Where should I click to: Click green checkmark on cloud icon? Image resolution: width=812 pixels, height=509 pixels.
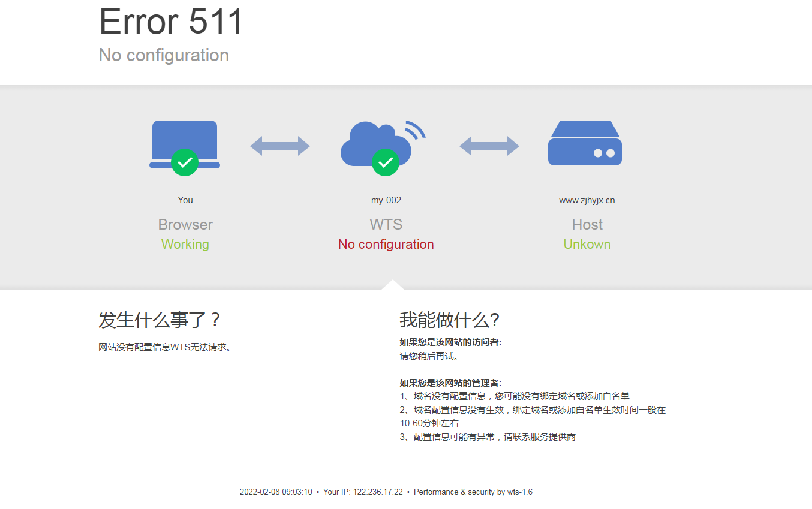coord(386,162)
